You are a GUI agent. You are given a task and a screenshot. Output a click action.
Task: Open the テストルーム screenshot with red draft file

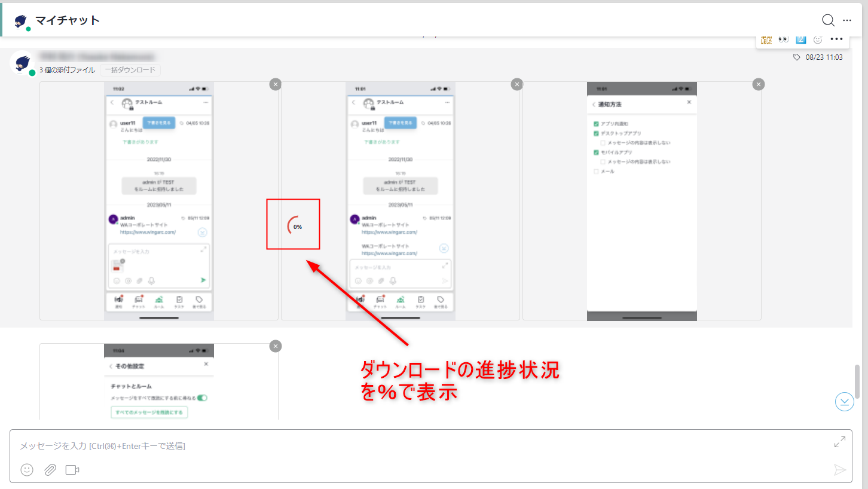pyautogui.click(x=159, y=201)
